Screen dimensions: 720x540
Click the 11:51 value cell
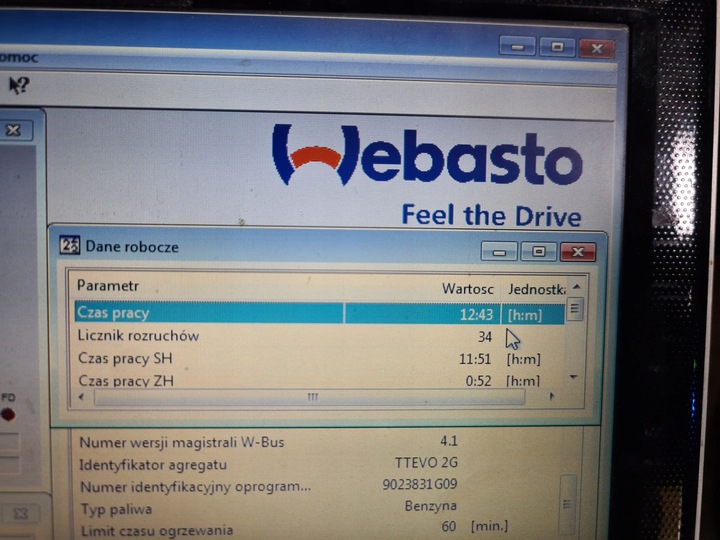coord(475,359)
